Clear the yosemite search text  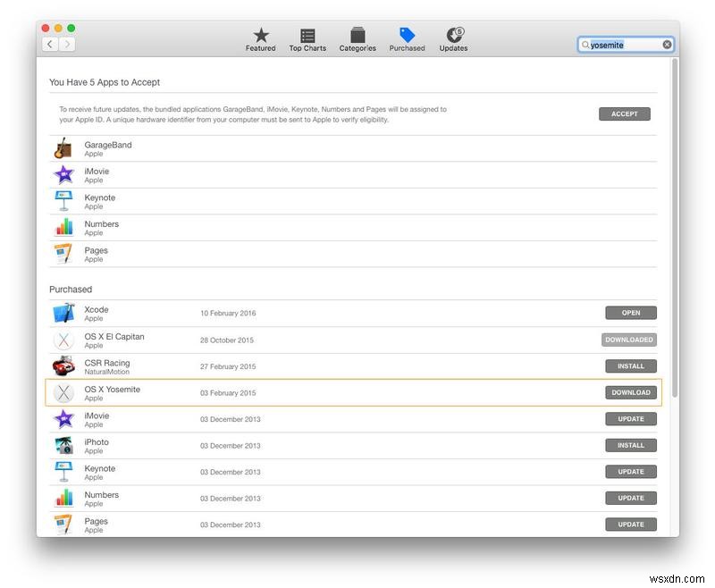[x=668, y=43]
